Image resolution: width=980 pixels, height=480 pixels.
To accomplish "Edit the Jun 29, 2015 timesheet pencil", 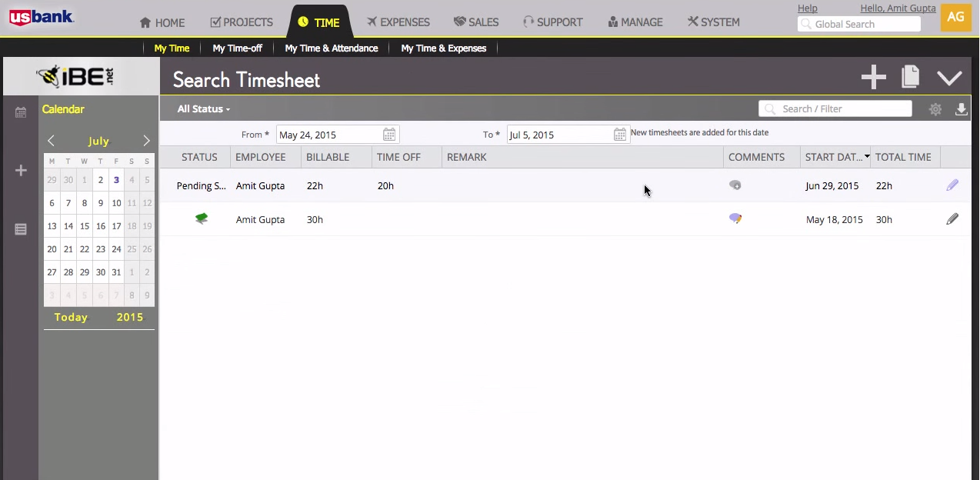I will point(952,185).
